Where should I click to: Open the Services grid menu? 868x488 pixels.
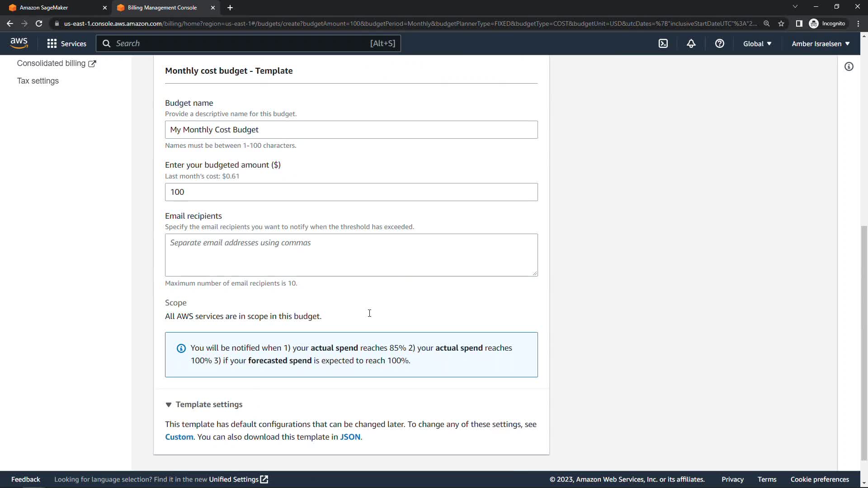pos(66,44)
